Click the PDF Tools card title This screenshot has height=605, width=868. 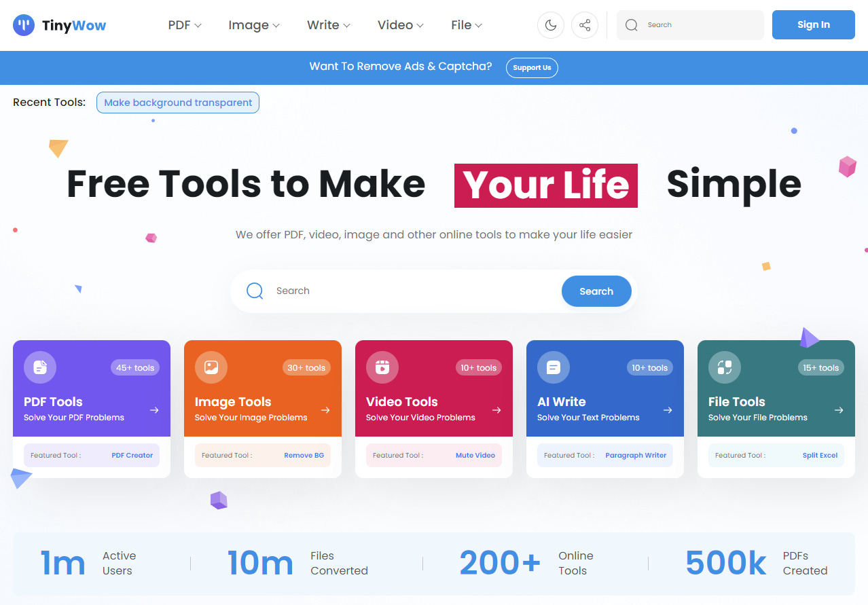(53, 401)
